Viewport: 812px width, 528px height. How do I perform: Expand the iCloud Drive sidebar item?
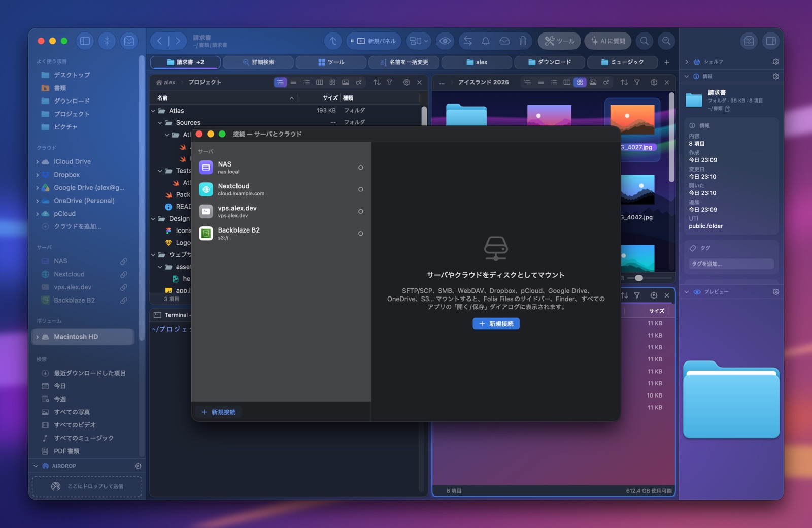(x=38, y=162)
